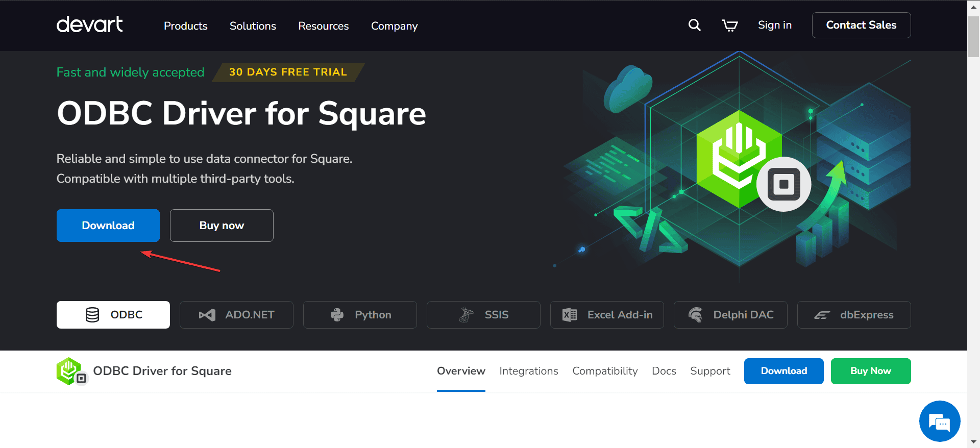Select the Python connector tab
980x448 pixels.
pyautogui.click(x=360, y=315)
